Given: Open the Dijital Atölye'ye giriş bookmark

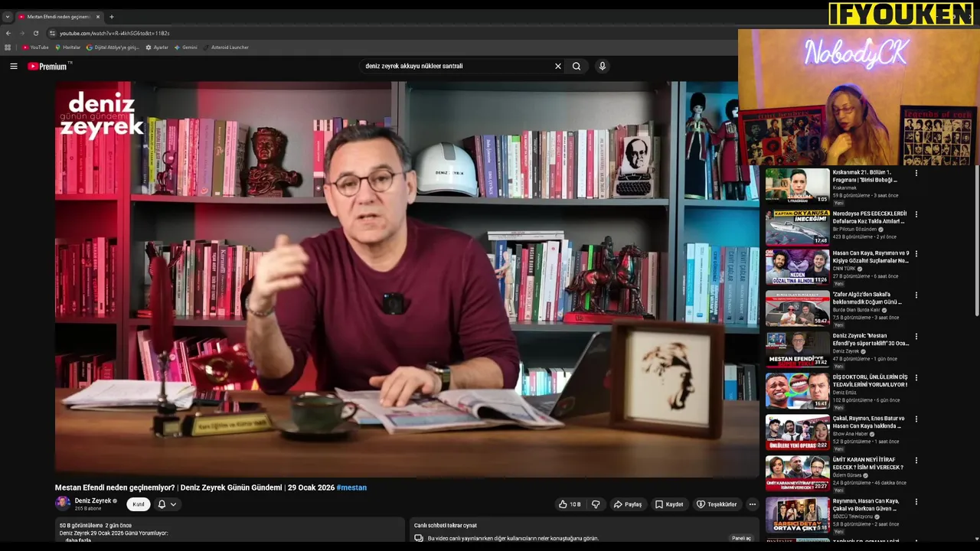Looking at the screenshot, I should pos(113,47).
